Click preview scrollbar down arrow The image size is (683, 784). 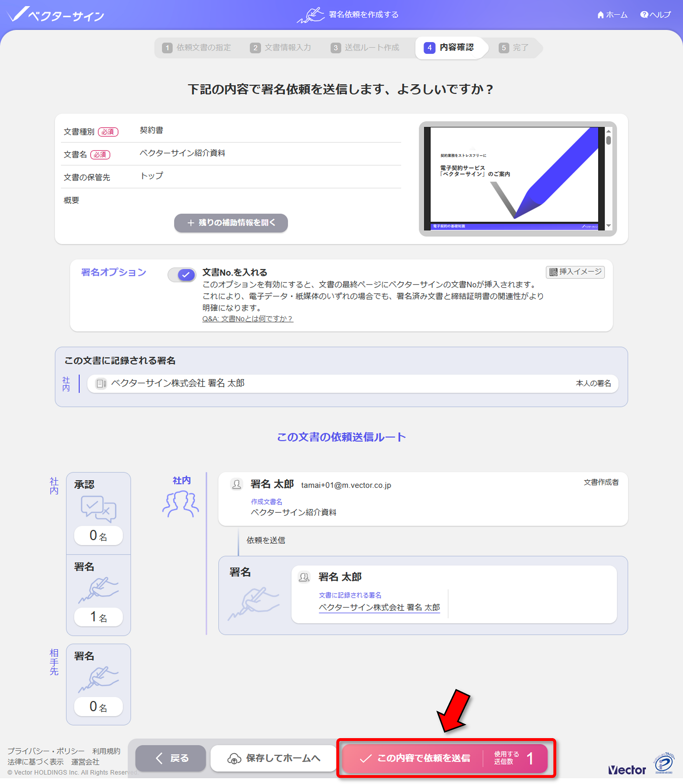[609, 226]
